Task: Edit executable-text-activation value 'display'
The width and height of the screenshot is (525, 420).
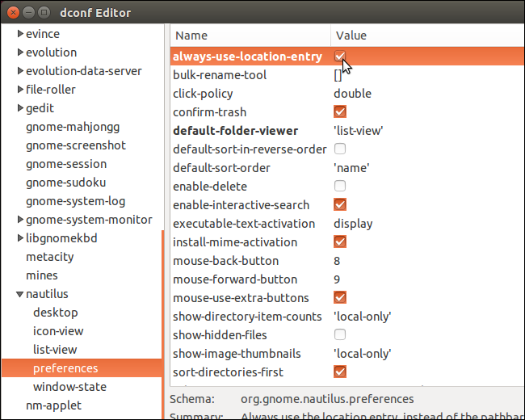Action: pyautogui.click(x=353, y=224)
